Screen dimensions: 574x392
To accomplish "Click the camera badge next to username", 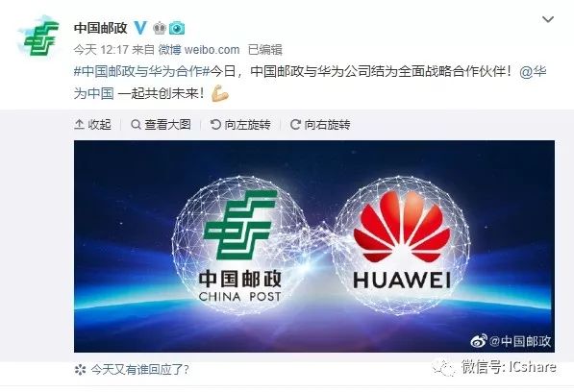I will click(x=177, y=28).
